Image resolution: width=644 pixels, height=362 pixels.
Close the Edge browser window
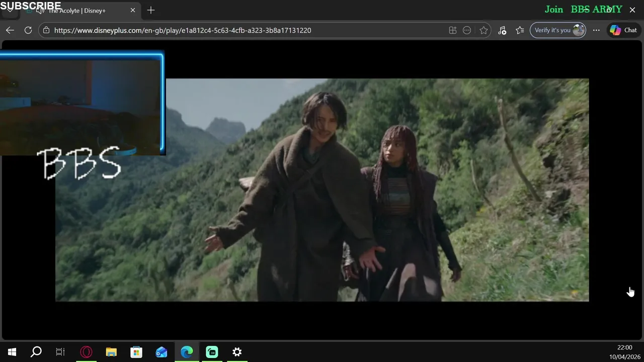tap(632, 10)
